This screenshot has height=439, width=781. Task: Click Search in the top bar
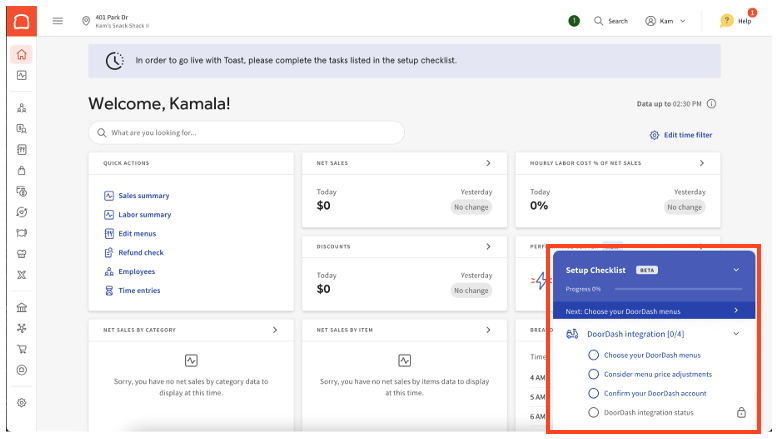tap(611, 20)
